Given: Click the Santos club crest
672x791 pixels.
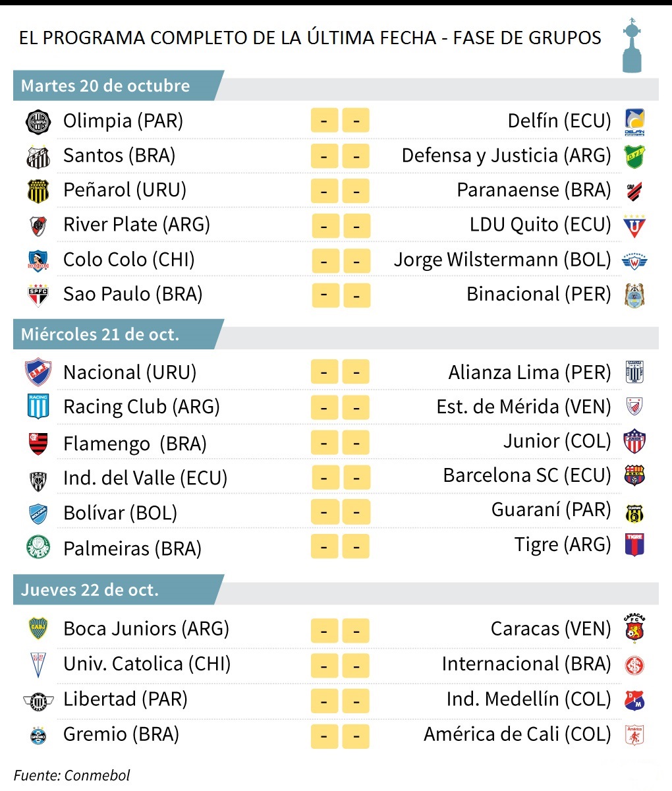Looking at the screenshot, I should pos(38,156).
